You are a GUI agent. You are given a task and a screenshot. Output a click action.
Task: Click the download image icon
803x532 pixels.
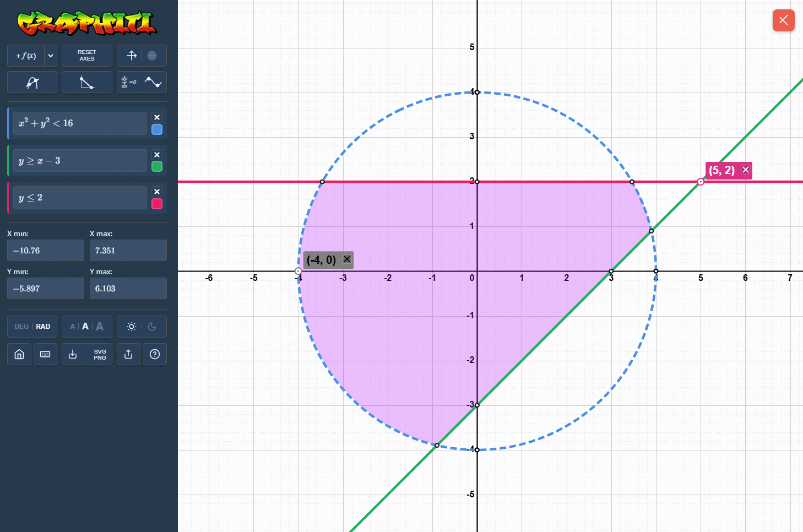(73, 354)
